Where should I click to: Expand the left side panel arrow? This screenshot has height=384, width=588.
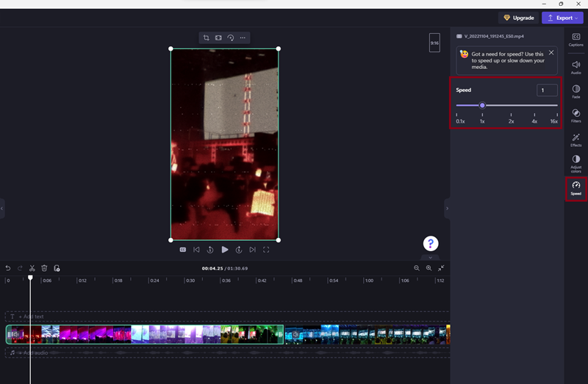click(x=2, y=209)
